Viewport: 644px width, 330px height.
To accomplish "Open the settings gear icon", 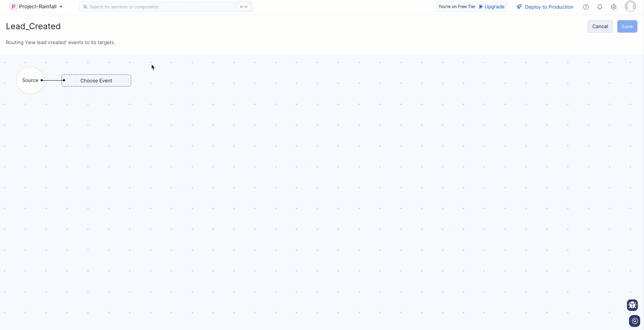I will pos(614,7).
